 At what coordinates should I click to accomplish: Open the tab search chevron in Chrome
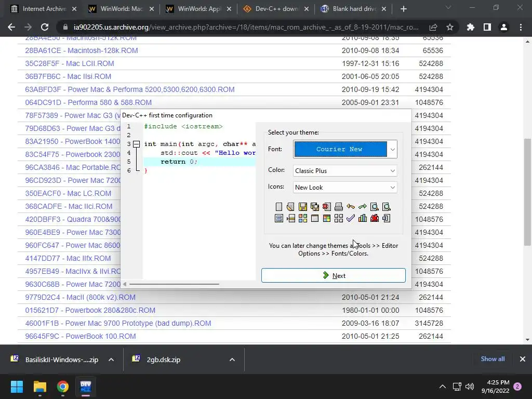tap(448, 7)
